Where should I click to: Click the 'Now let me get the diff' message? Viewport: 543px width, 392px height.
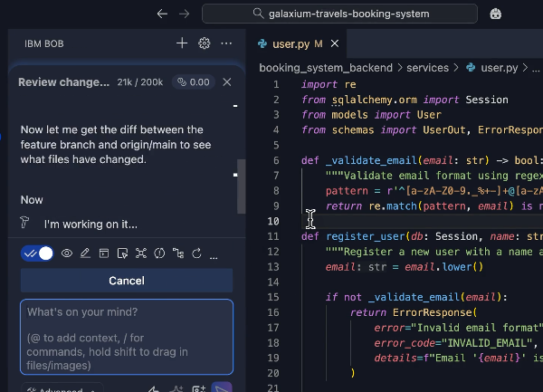click(x=116, y=145)
